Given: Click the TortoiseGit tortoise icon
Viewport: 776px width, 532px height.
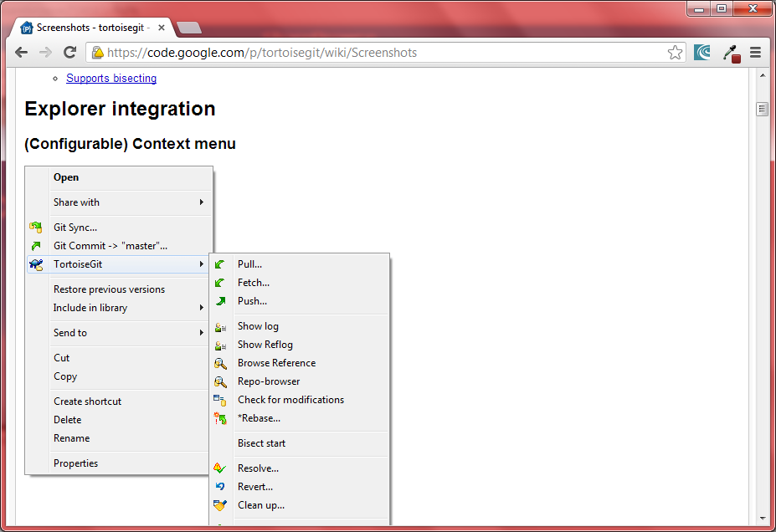Looking at the screenshot, I should pyautogui.click(x=36, y=264).
